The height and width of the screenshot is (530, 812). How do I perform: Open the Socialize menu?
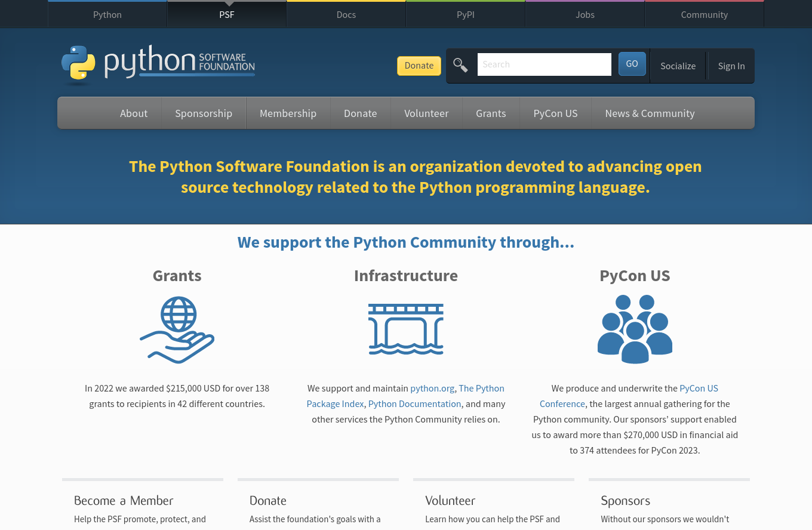tap(678, 66)
